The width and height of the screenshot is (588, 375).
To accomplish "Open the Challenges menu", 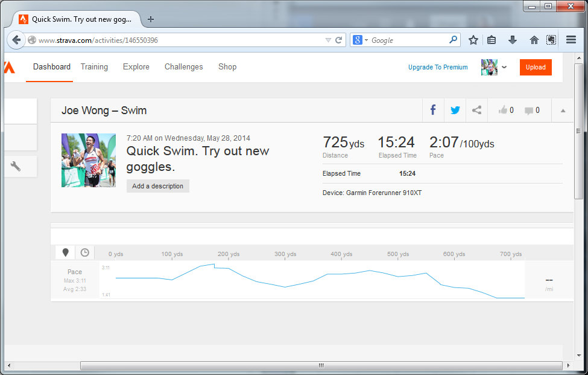I will 183,67.
